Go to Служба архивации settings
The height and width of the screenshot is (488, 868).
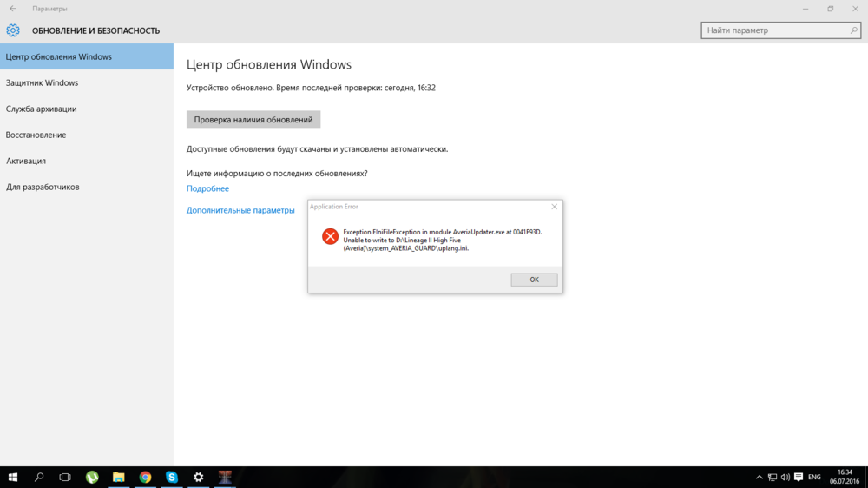point(41,109)
